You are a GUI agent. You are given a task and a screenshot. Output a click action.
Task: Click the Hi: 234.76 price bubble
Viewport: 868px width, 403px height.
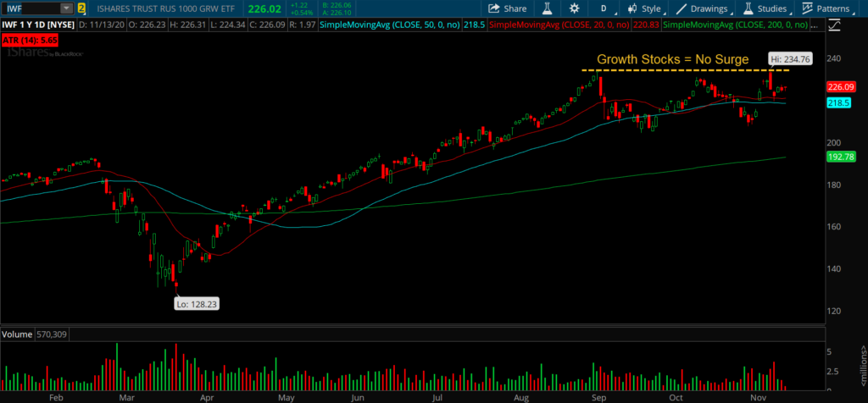[x=790, y=59]
